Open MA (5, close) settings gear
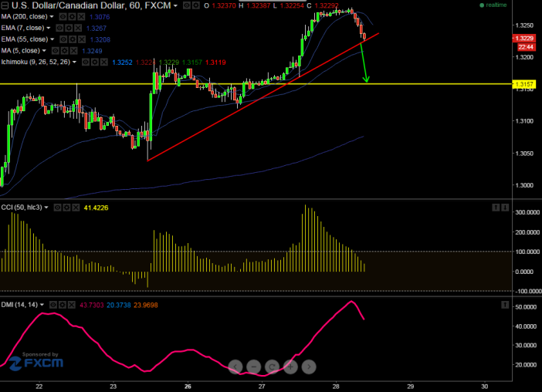 click(x=64, y=51)
